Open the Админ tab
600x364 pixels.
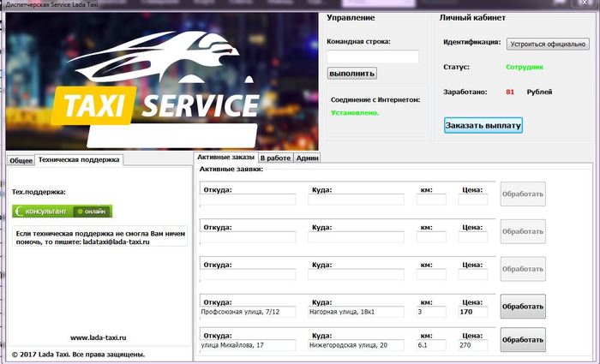[307, 158]
